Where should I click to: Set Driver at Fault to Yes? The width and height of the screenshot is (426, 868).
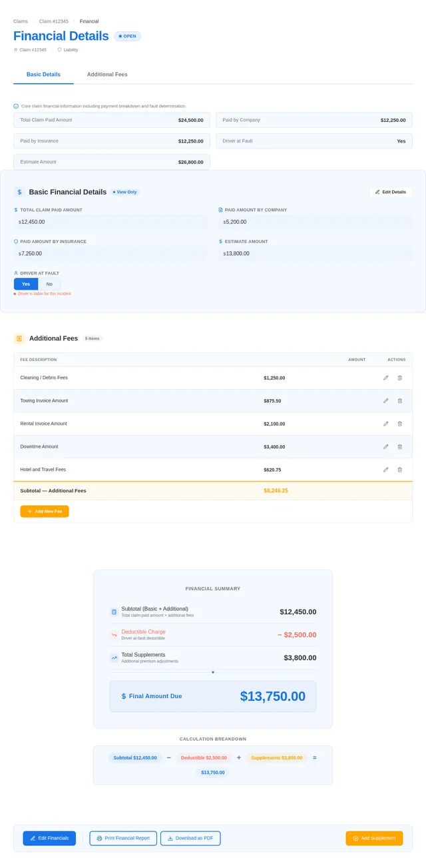coord(26,284)
